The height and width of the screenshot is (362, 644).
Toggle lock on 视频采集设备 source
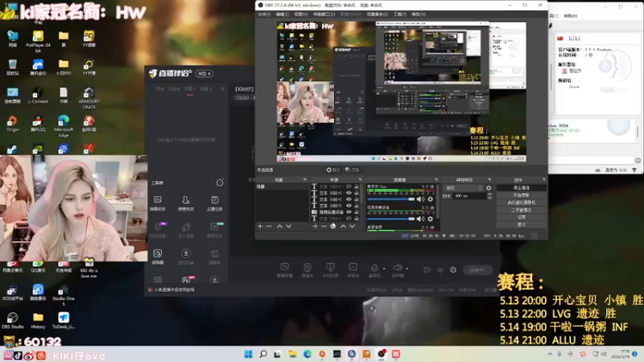[x=357, y=212]
